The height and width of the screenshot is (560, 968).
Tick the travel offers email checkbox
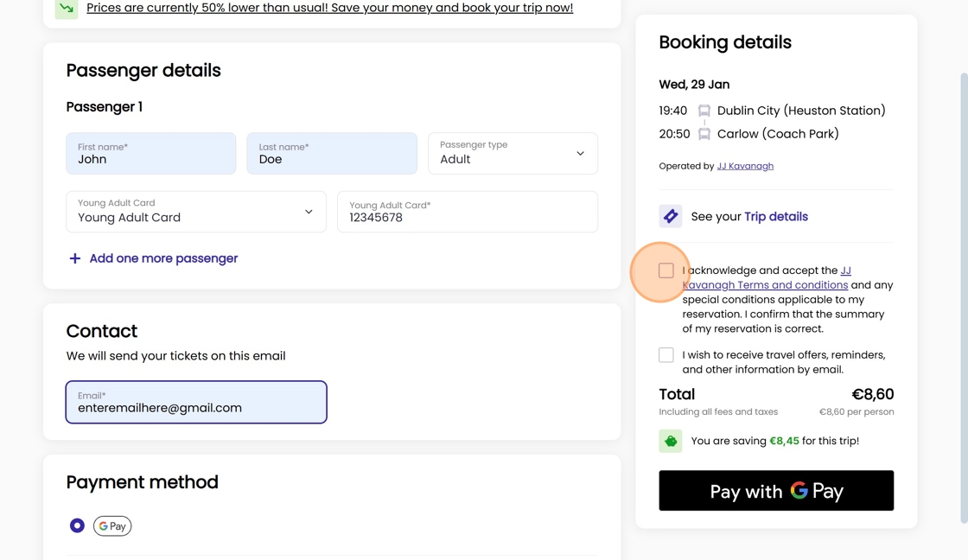(x=666, y=355)
